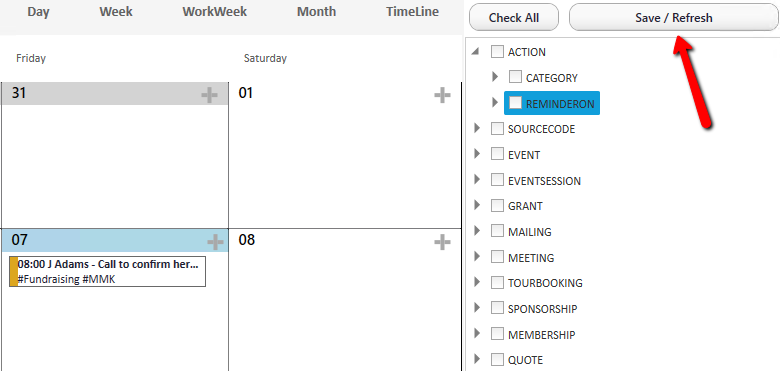Select the MEMBERSHIP tree item label

(x=541, y=335)
